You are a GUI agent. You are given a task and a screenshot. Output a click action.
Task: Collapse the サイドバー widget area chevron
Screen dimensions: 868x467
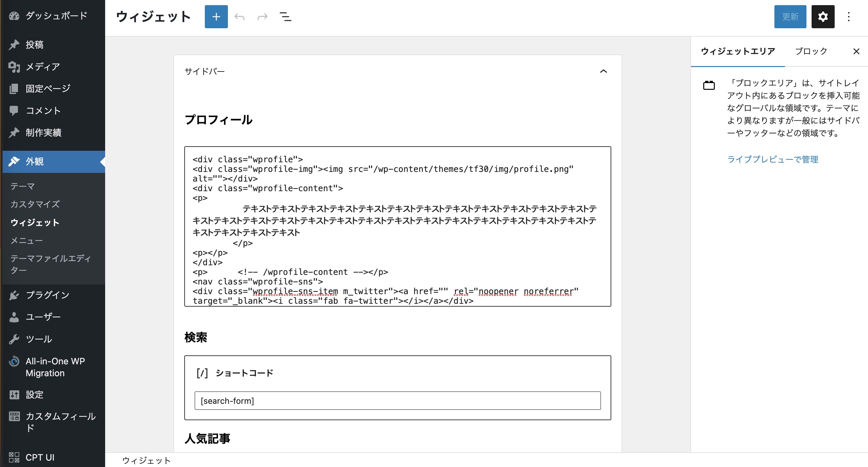point(603,71)
